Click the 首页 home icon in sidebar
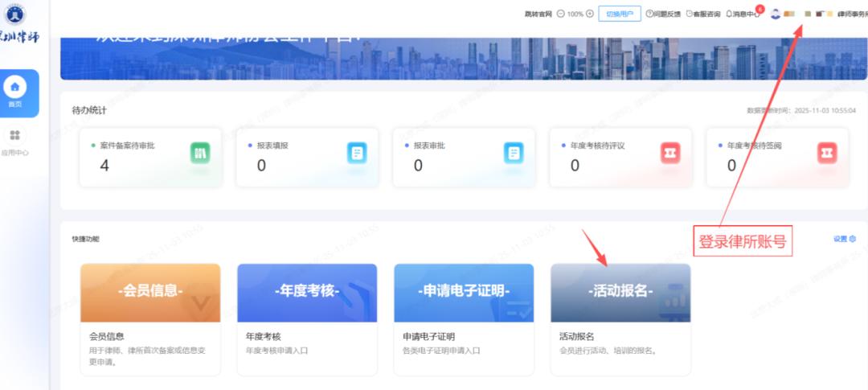Image resolution: width=868 pixels, height=390 pixels. coord(15,87)
